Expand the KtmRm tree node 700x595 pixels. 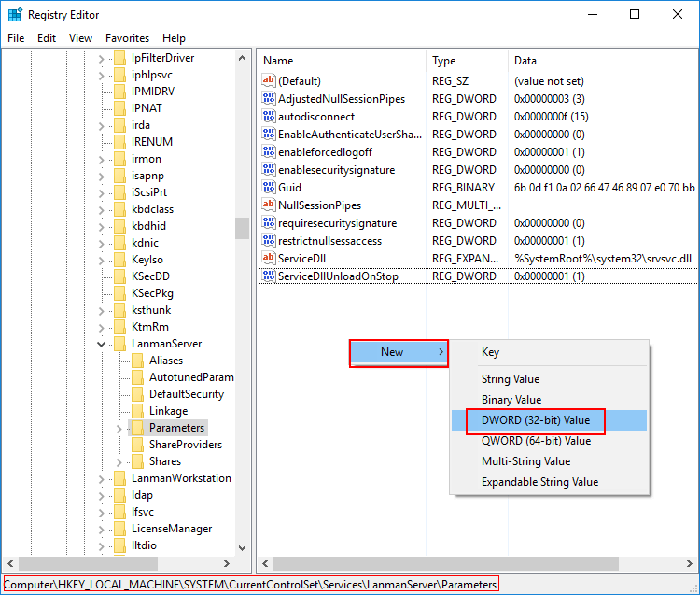pos(102,328)
